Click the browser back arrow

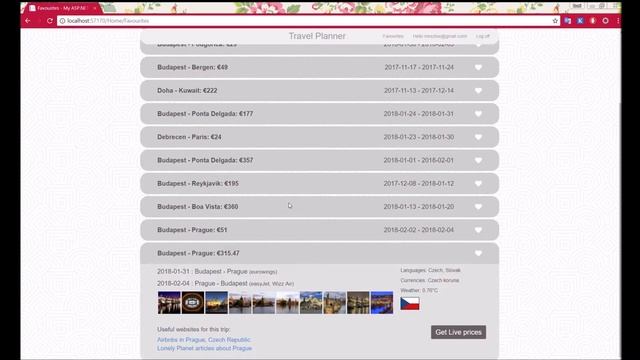click(28, 21)
